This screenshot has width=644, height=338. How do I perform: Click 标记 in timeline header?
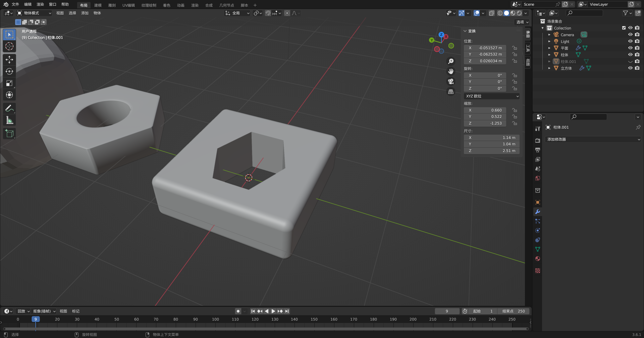pyautogui.click(x=76, y=311)
